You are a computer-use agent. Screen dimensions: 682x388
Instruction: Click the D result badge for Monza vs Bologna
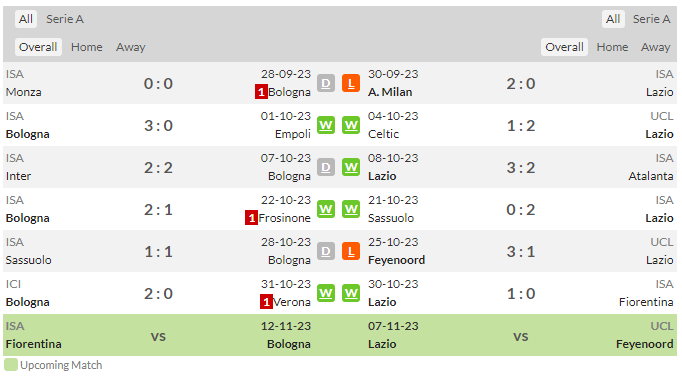click(x=326, y=83)
